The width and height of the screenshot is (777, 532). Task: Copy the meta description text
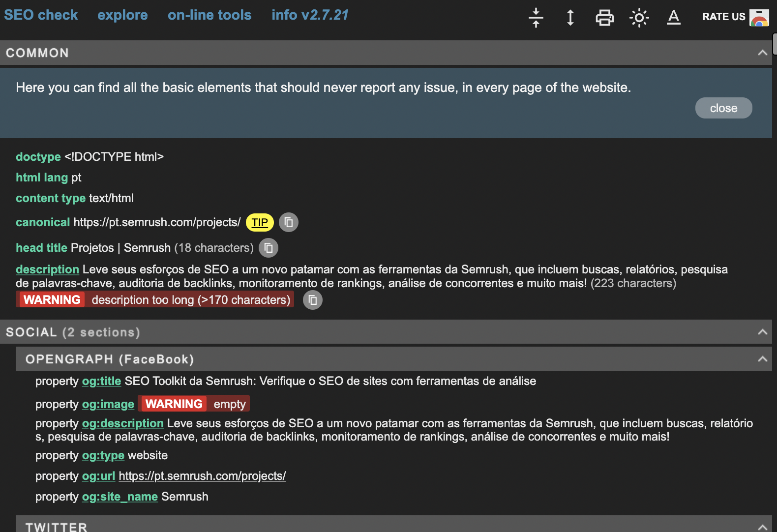point(313,300)
